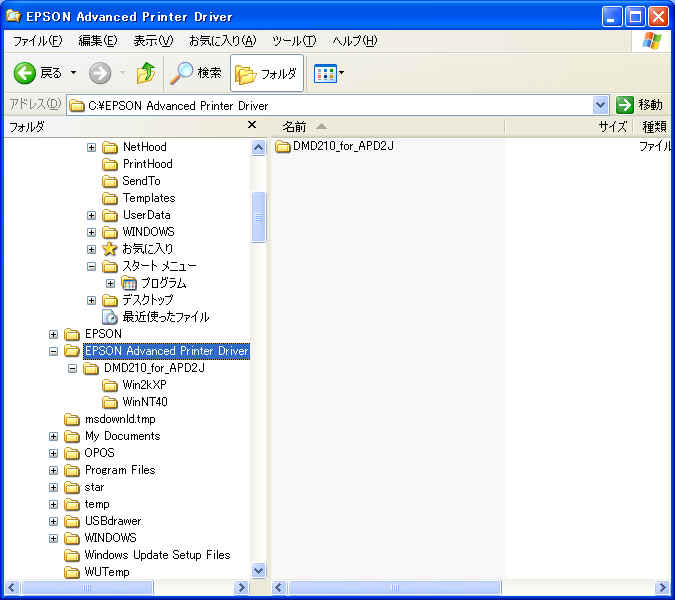The image size is (675, 600).
Task: Collapse the DMD210_for_APD2J tree node
Action: click(x=72, y=368)
